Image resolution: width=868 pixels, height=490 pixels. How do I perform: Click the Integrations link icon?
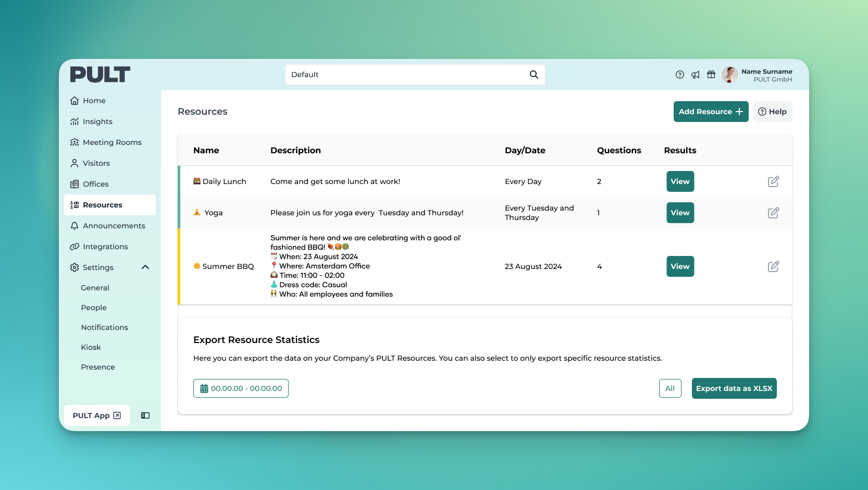75,247
